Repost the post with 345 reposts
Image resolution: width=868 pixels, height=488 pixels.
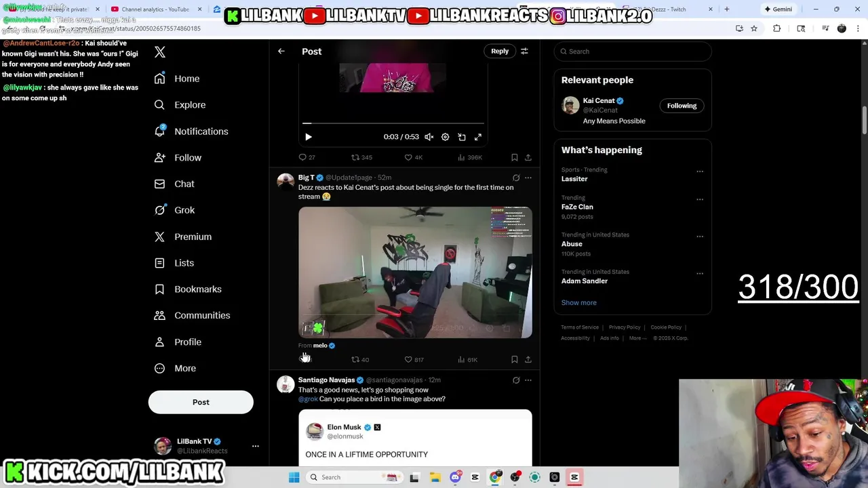[x=361, y=157]
